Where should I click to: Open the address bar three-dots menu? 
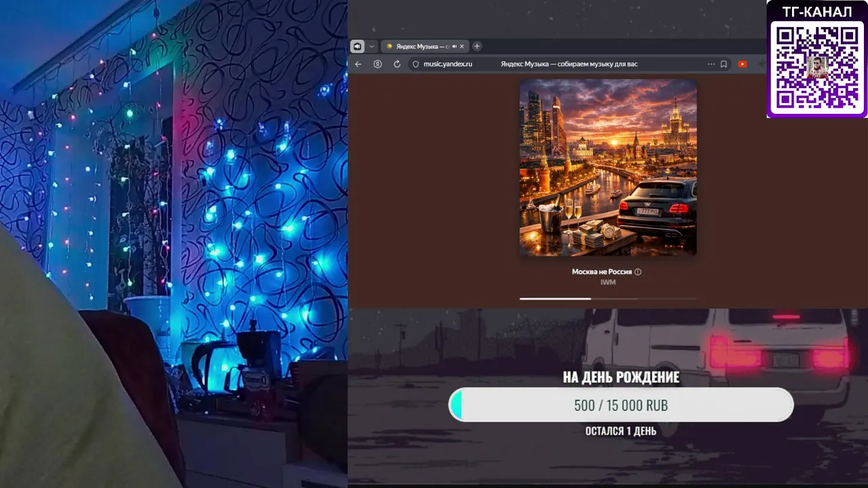711,64
